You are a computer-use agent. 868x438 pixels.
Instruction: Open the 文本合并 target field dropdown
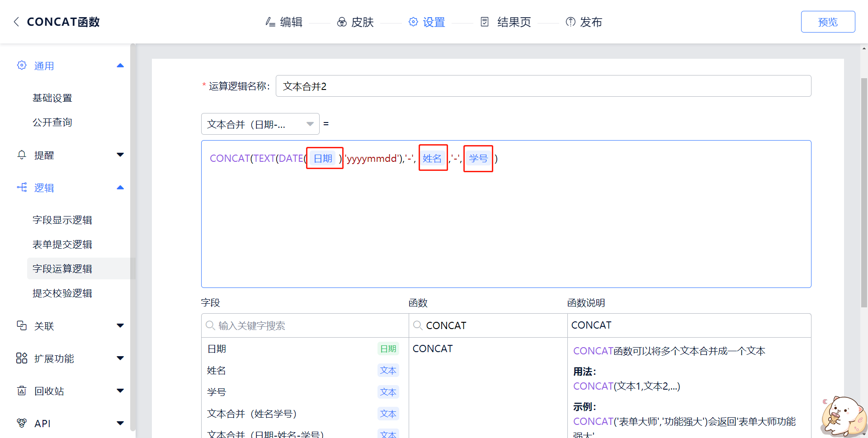(260, 124)
